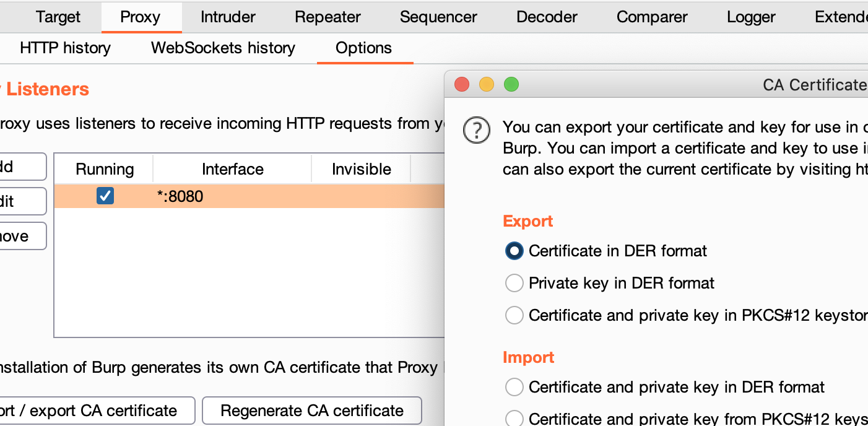Screen dimensions: 868x426
Task: Choose import from PKCS#12 keystore option
Action: tap(514, 419)
